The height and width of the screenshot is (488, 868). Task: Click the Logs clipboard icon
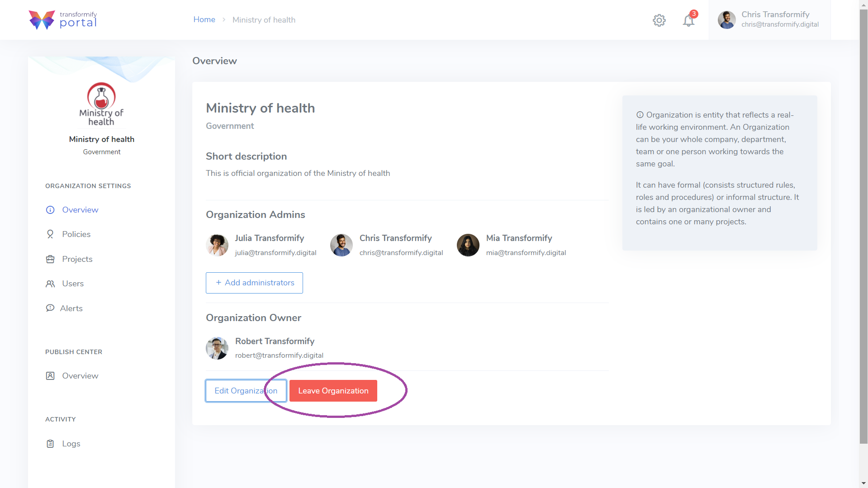[x=50, y=444]
